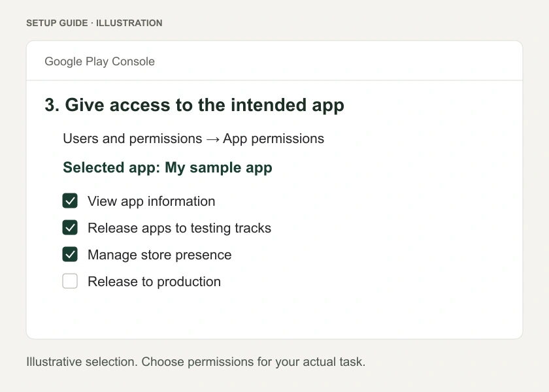Uncheck the Manage store presence checkbox
The width and height of the screenshot is (549, 392).
click(70, 254)
